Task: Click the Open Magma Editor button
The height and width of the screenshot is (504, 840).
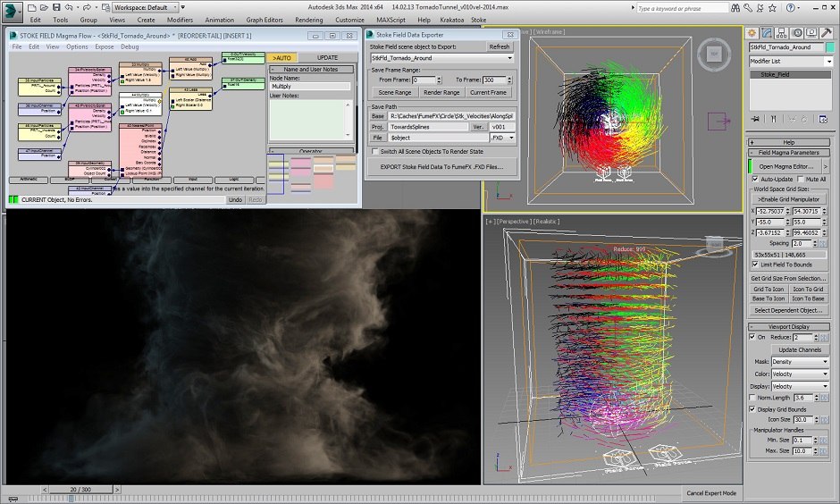Action: tap(785, 166)
